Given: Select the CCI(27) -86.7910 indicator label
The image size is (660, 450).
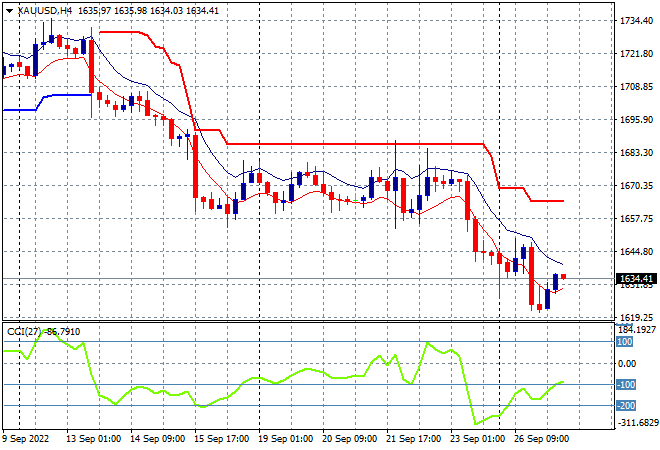Looking at the screenshot, I should pos(44,332).
